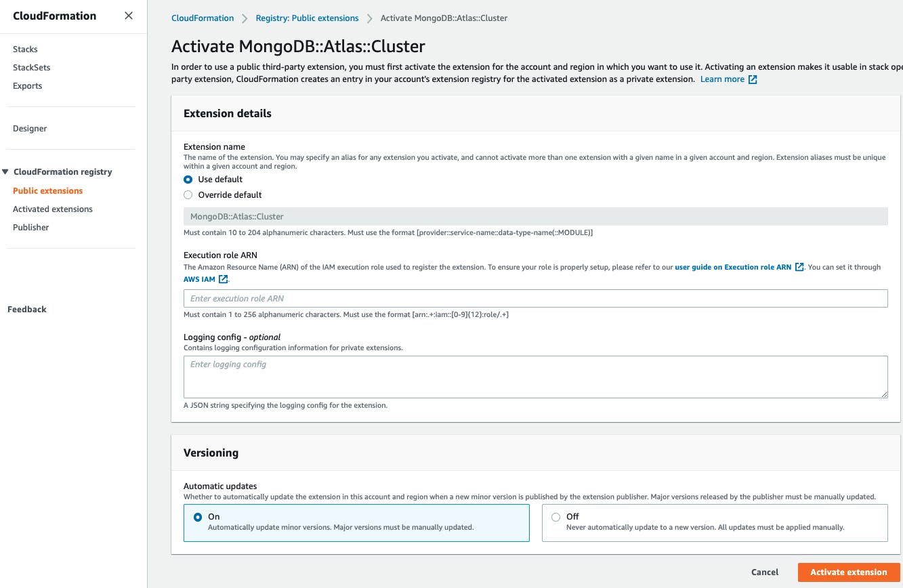Navigate to Exports in the sidebar
903x588 pixels.
pyautogui.click(x=27, y=85)
